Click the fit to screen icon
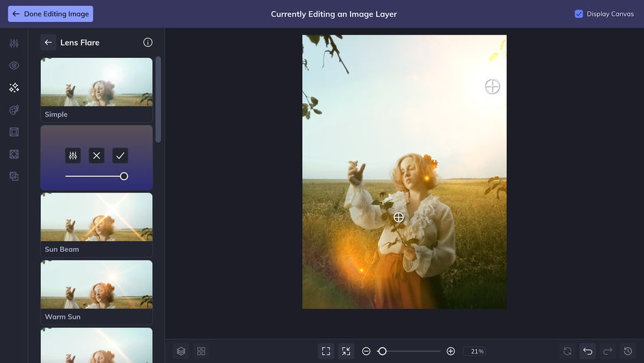The width and height of the screenshot is (644, 363). (326, 351)
